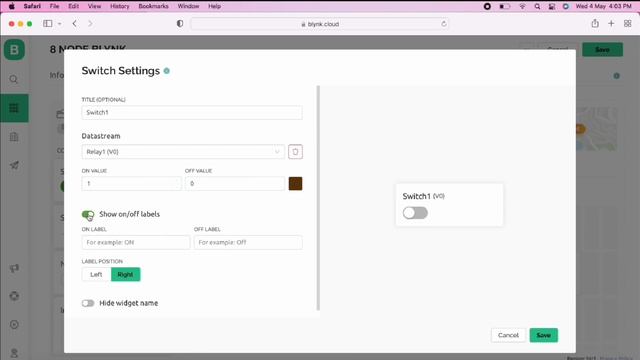Save the switch settings in the dialog

coord(544,335)
